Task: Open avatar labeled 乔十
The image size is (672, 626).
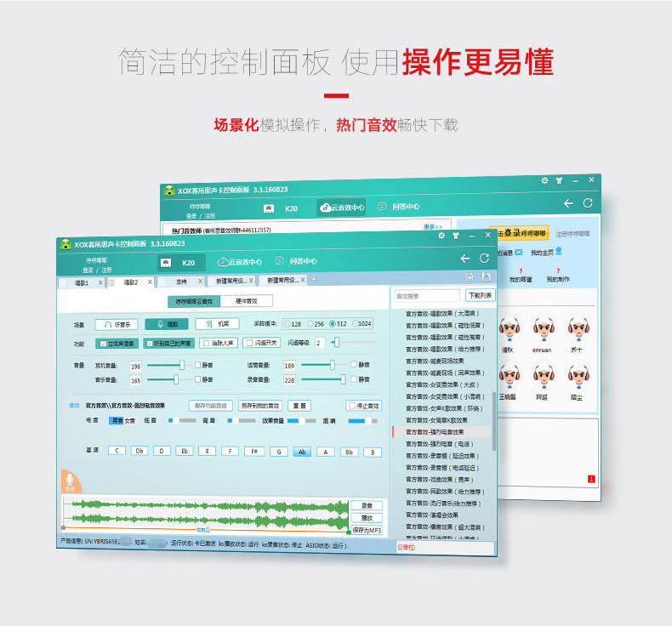Action: (578, 329)
